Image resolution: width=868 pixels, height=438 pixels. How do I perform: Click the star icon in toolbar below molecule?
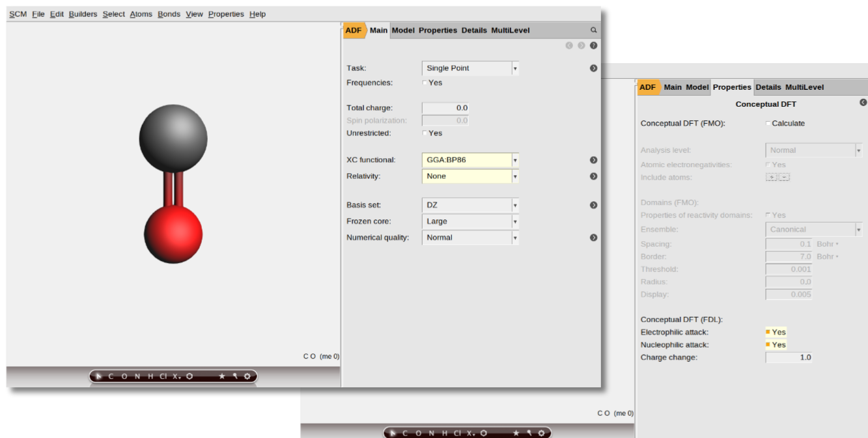(221, 376)
